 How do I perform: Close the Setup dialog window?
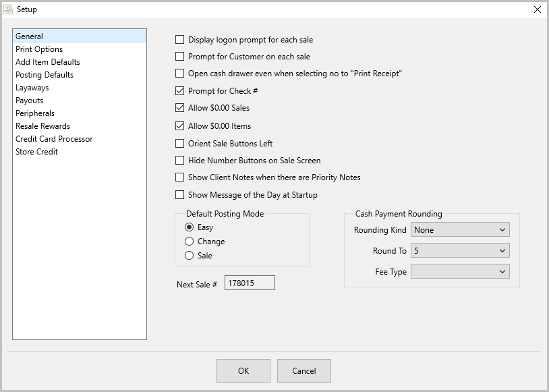537,9
